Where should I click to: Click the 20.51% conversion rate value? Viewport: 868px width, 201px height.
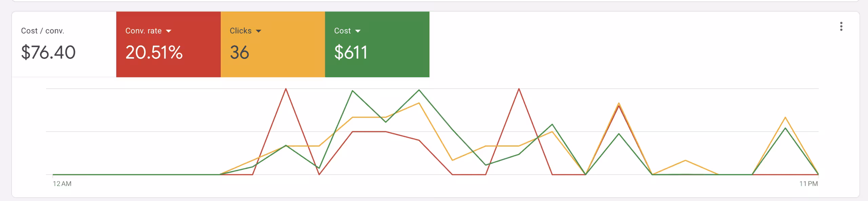click(154, 52)
